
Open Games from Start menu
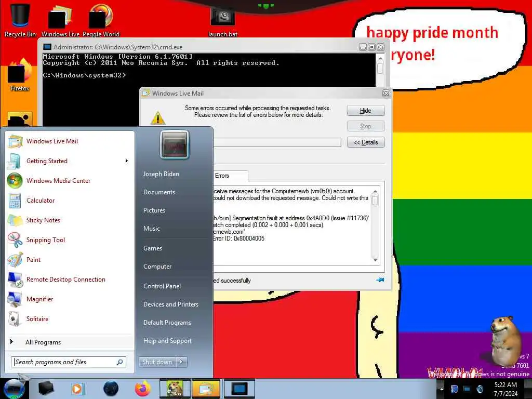click(x=153, y=248)
